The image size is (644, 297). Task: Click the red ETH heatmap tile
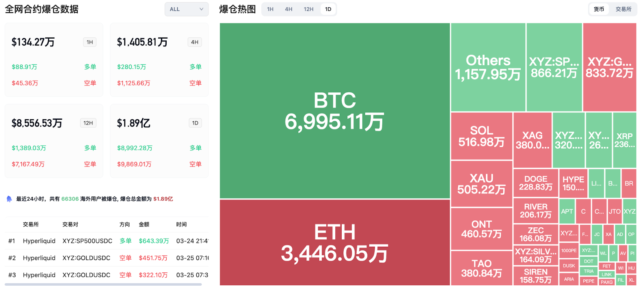(x=334, y=243)
